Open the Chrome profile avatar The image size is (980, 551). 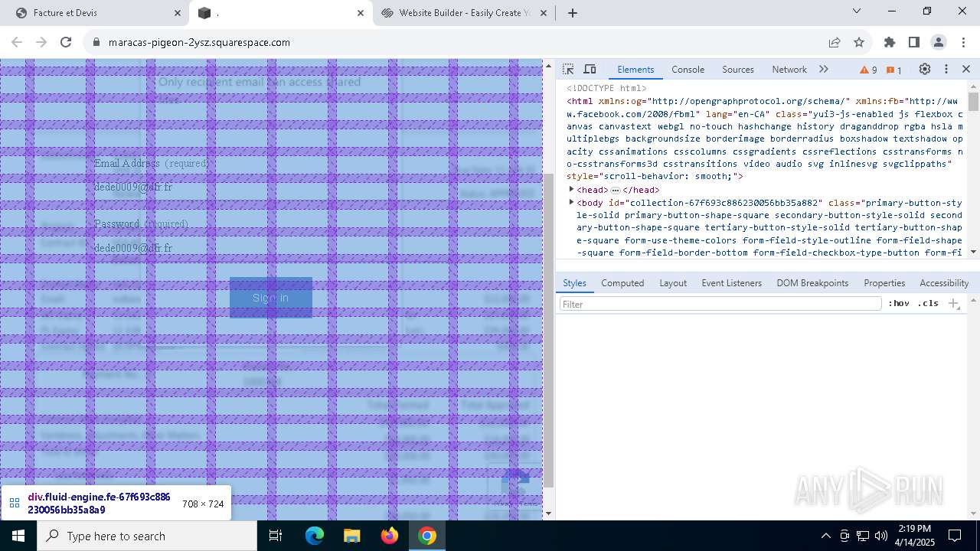pos(939,42)
